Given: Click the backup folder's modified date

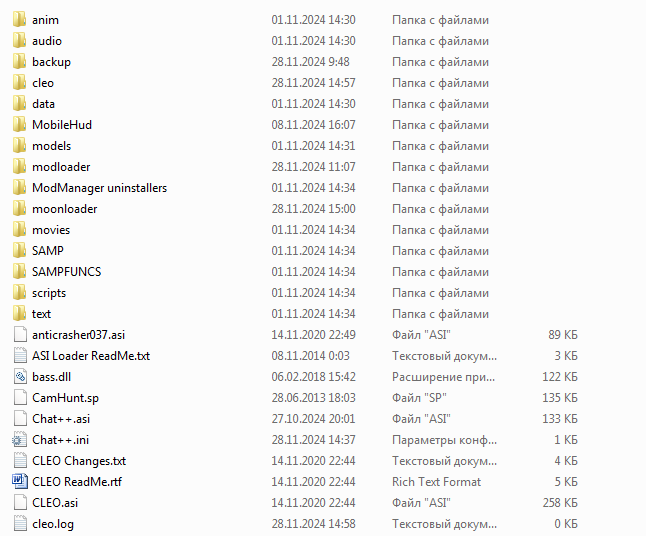Looking at the screenshot, I should (312, 62).
